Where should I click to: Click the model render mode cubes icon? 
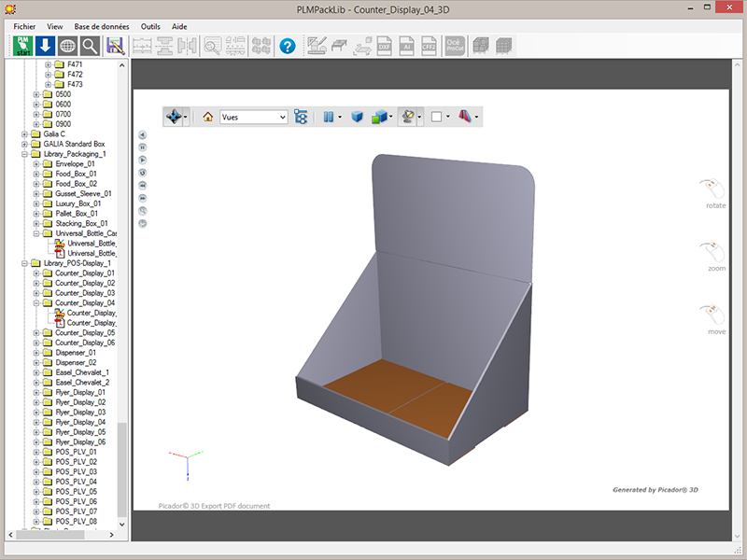[x=379, y=117]
